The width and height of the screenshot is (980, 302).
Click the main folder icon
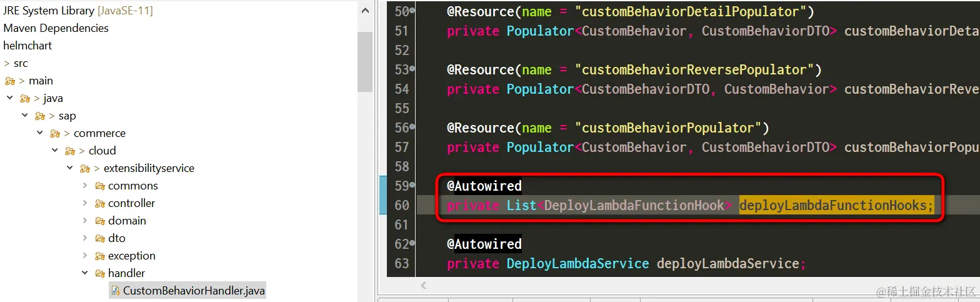(x=9, y=81)
